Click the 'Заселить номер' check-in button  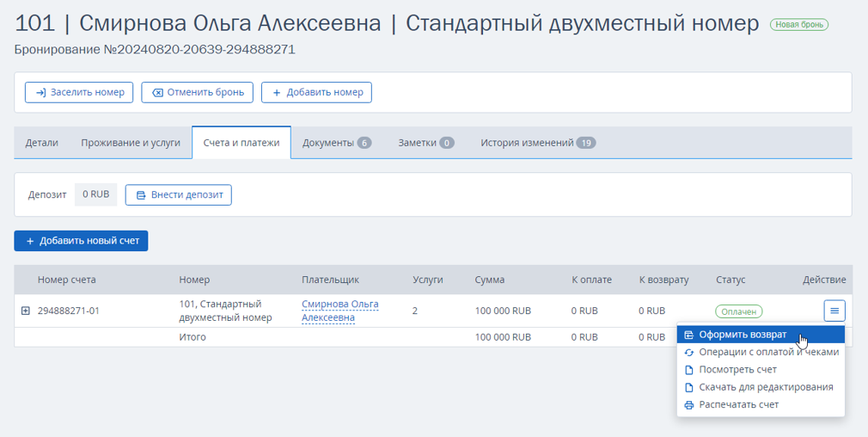[78, 93]
